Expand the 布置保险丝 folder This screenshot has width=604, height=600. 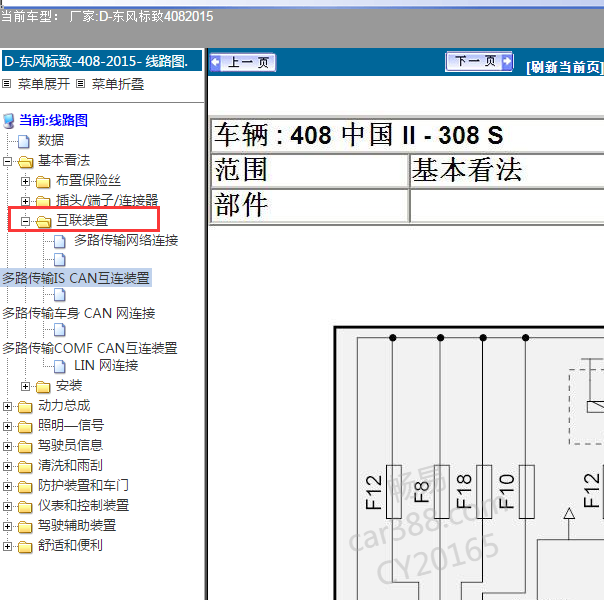pyautogui.click(x=25, y=181)
